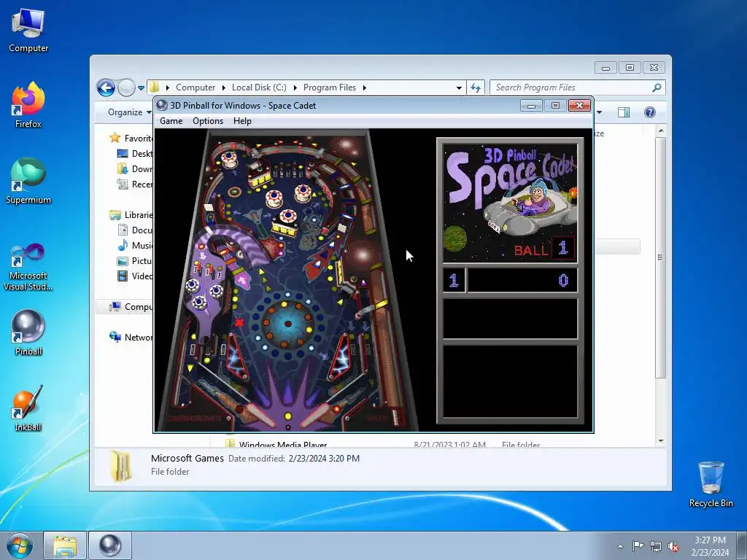
Task: Open the view options dropdown arrow in Explorer
Action: (x=600, y=112)
